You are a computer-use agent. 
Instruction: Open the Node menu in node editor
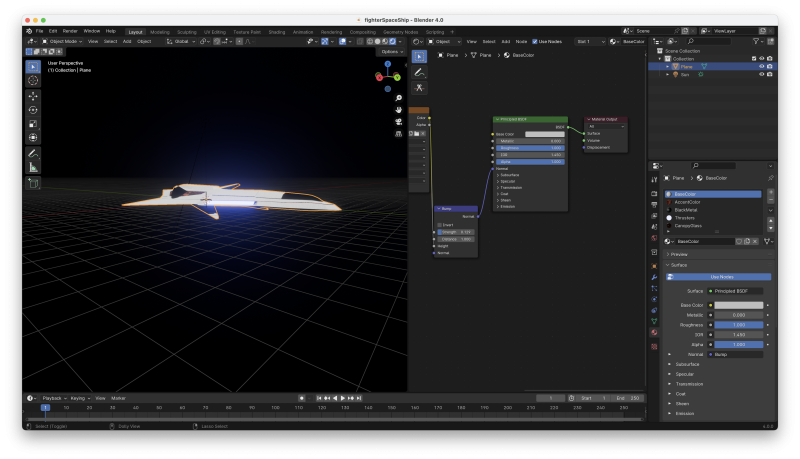point(521,41)
